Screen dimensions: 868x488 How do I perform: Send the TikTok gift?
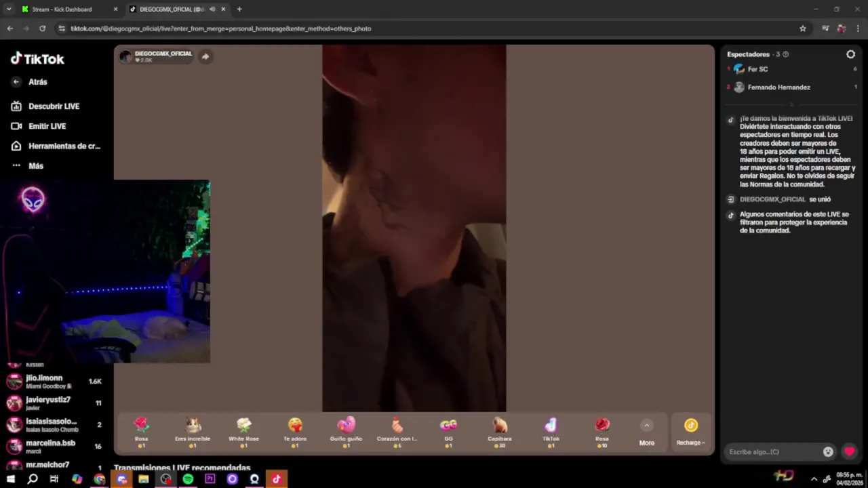point(551,432)
